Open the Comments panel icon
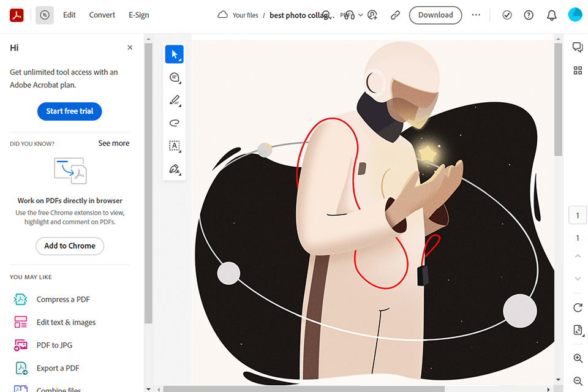 [x=578, y=47]
